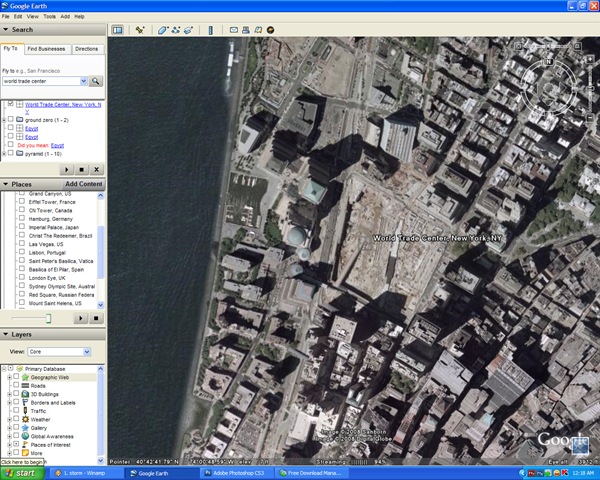Open the View Core dropdown
Screen dimensions: 600x480
point(87,352)
